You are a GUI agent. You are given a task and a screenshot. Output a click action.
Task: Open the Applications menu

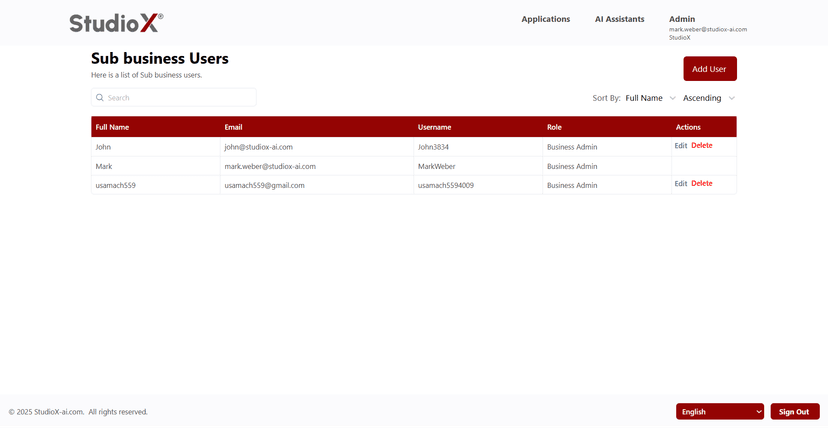(545, 19)
